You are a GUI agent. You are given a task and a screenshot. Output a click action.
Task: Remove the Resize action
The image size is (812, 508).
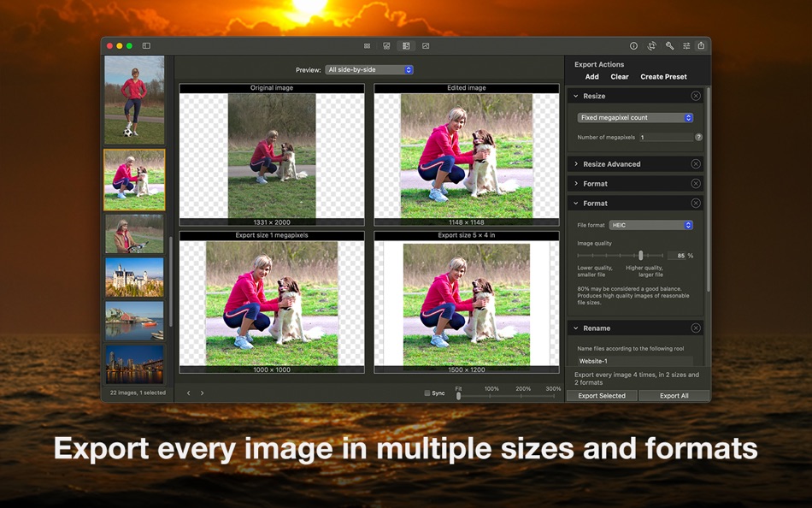click(696, 96)
